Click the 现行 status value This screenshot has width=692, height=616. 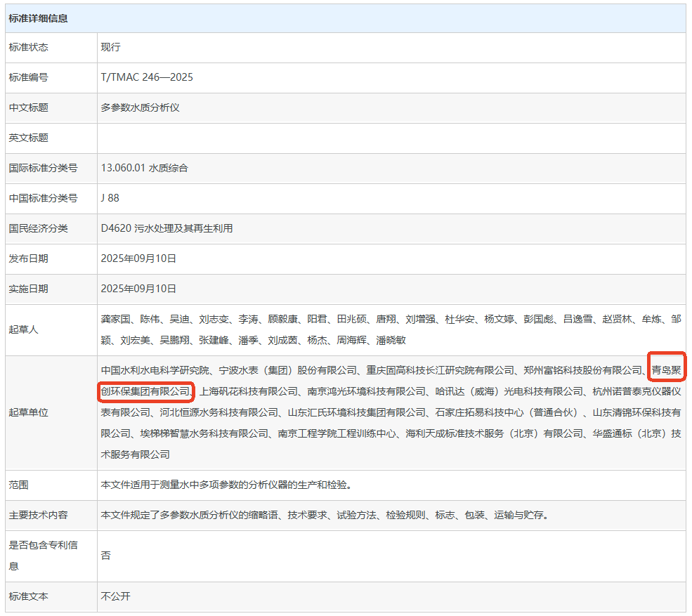(x=111, y=47)
